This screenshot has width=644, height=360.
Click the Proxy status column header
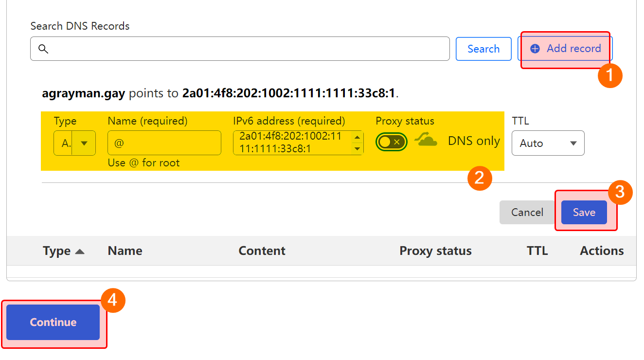435,251
